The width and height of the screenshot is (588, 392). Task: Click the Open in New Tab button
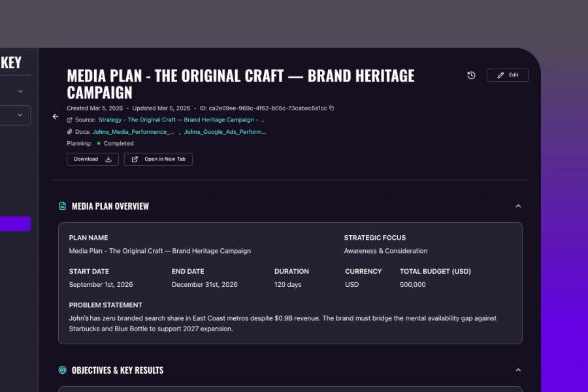[x=158, y=159]
